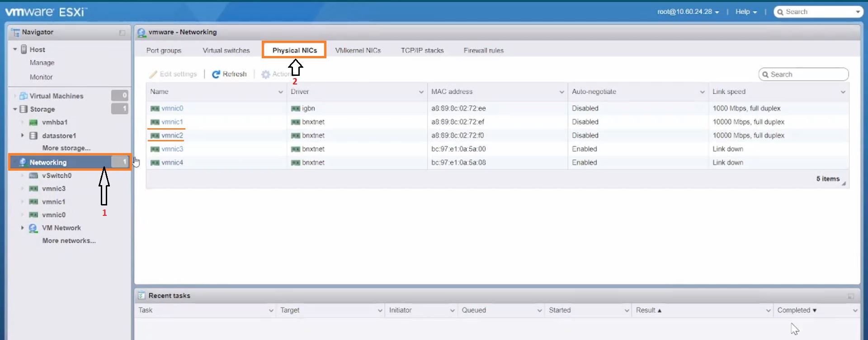Open the Help dropdown menu

[x=746, y=12]
